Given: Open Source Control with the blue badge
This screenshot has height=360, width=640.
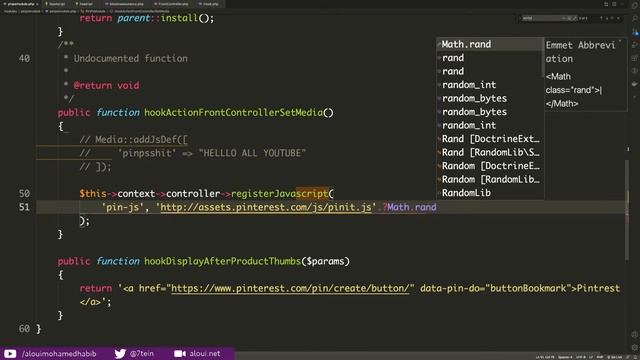Looking at the screenshot, I should point(635,32).
